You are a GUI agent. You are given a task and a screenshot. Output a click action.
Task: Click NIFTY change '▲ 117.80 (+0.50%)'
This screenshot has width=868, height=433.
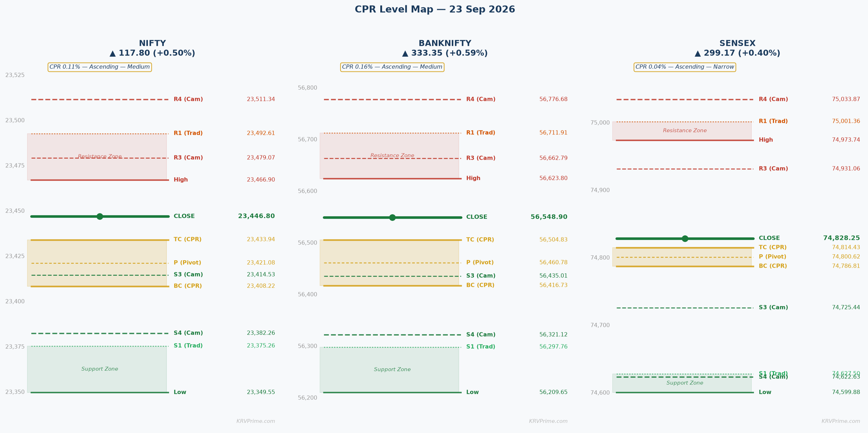point(152,53)
